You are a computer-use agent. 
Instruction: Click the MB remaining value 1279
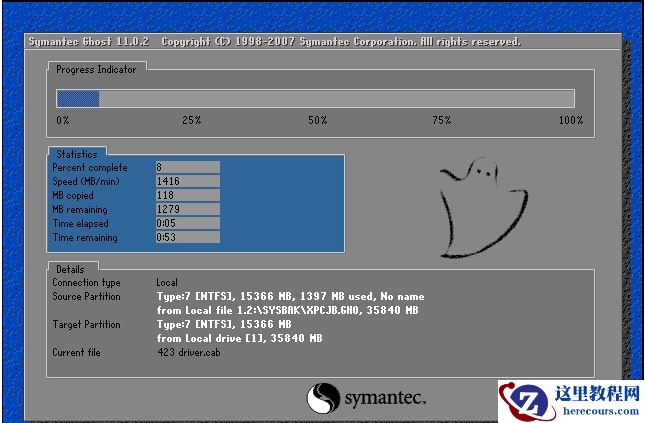[x=188, y=209]
